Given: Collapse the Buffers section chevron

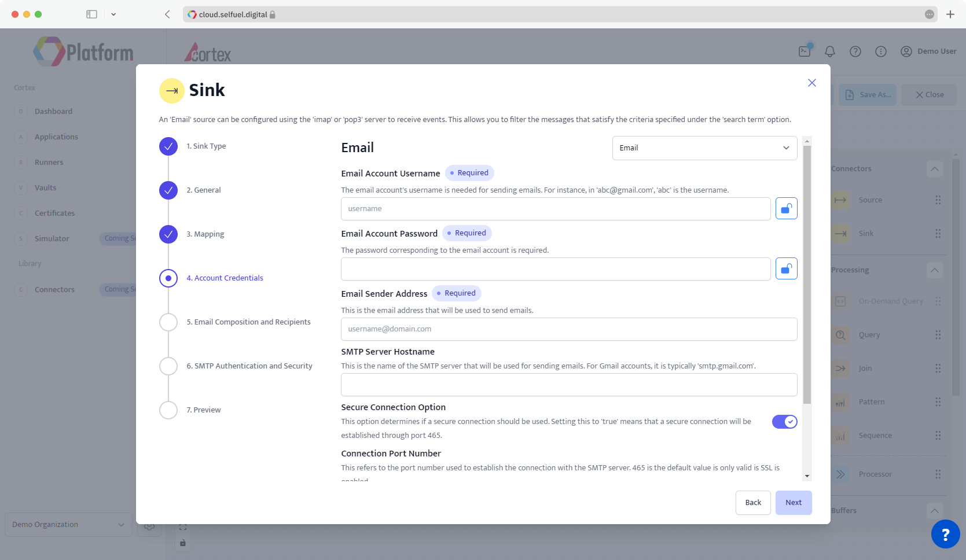Looking at the screenshot, I should (x=935, y=511).
